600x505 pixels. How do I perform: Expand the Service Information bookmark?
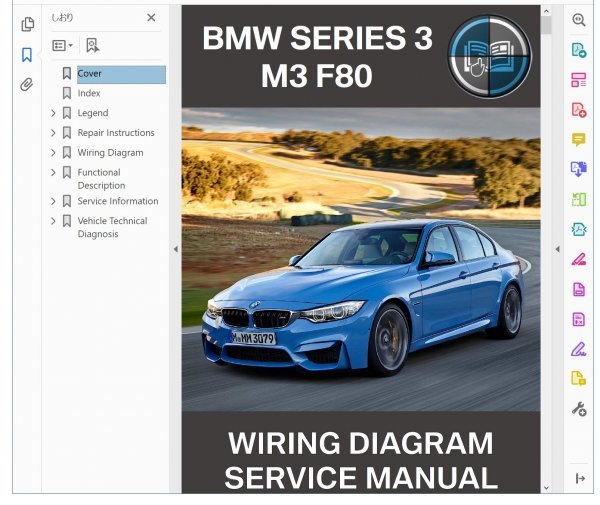point(53,201)
